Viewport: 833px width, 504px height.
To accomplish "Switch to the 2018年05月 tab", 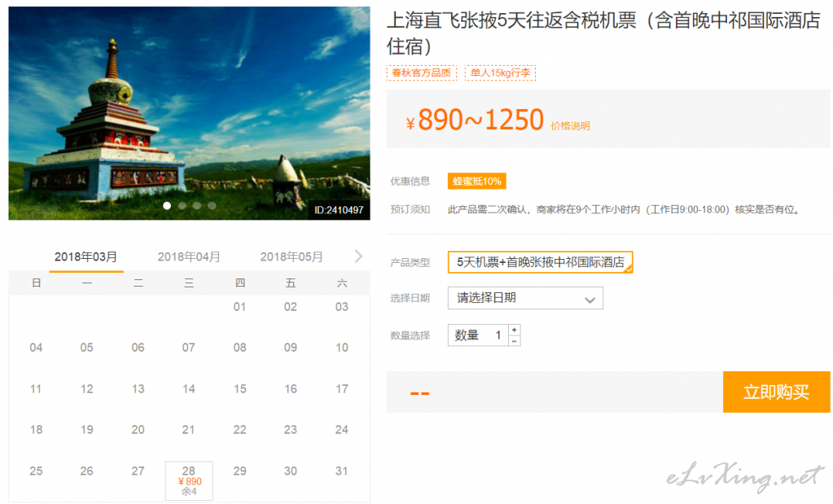I will [292, 257].
